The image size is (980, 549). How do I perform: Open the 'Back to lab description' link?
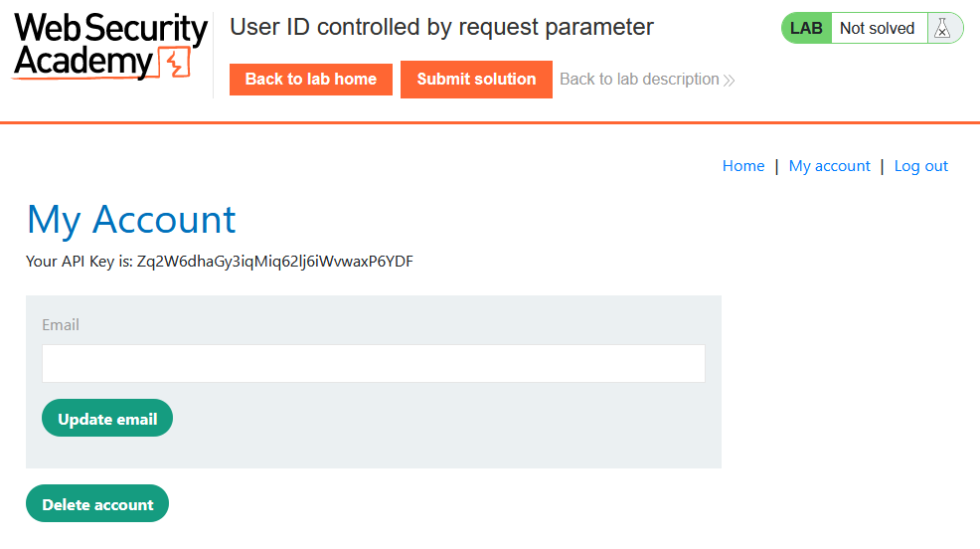639,80
